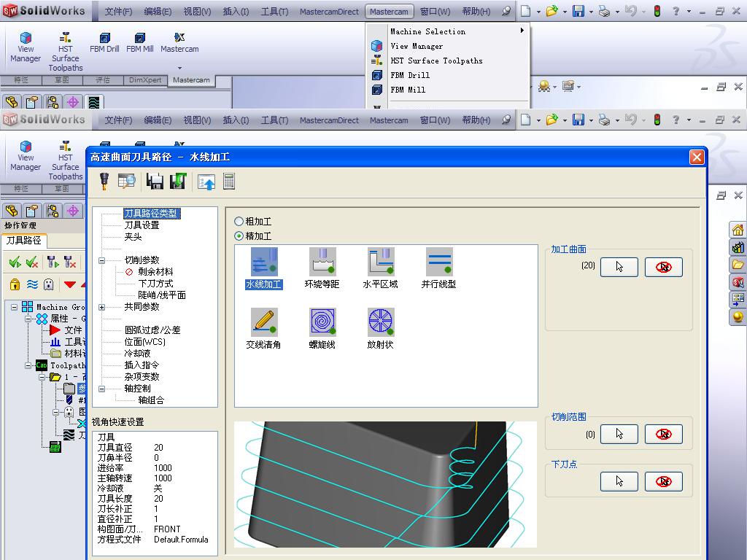The image size is (747, 560).
Task: Expand the overflow arrow under the Mastercam toolbar button
Action: 179,68
